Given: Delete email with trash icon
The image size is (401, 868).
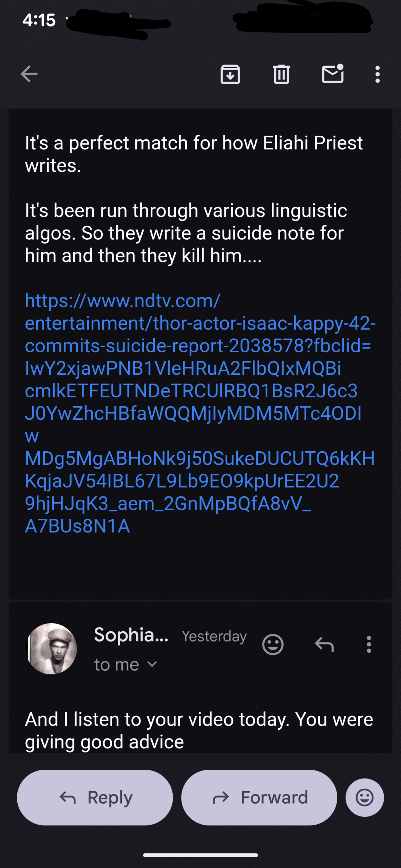Looking at the screenshot, I should point(281,74).
